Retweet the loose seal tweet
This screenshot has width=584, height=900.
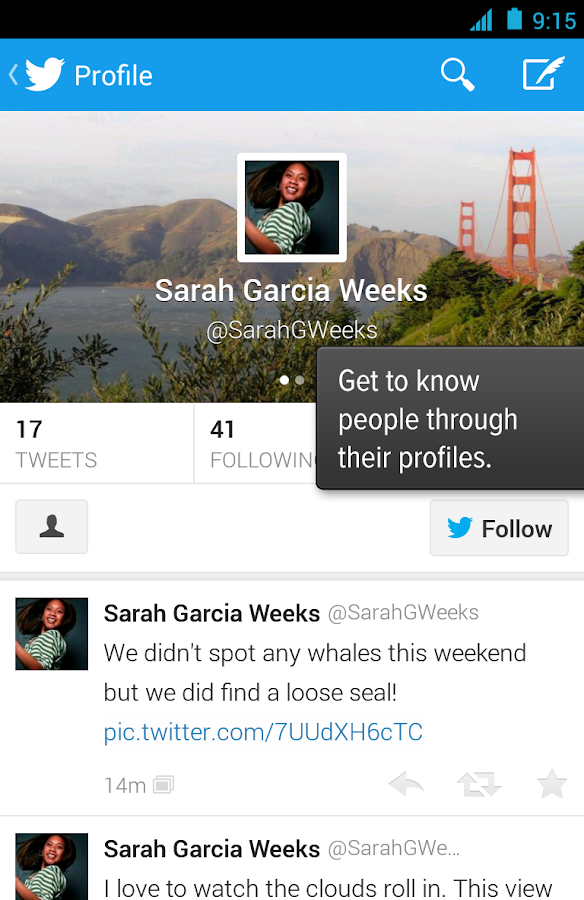click(478, 784)
